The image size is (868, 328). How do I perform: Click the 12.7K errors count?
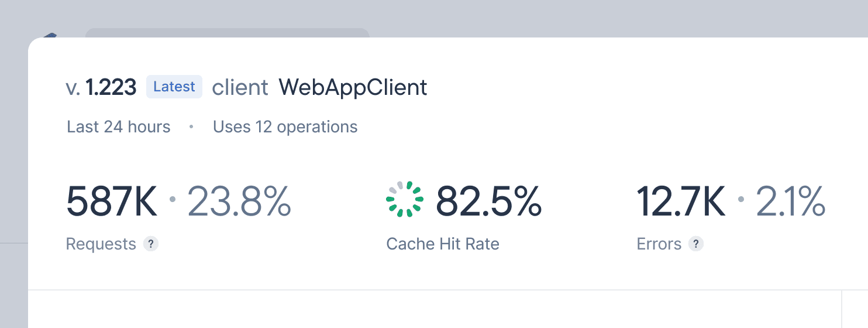pyautogui.click(x=681, y=201)
